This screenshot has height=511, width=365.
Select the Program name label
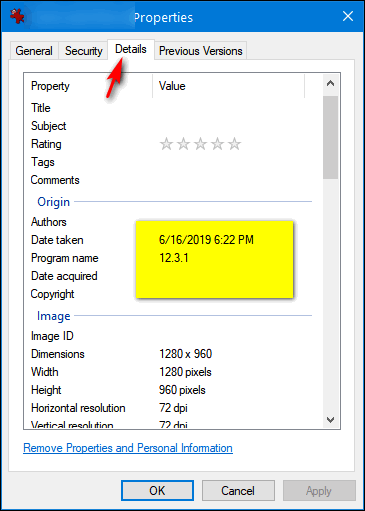(65, 258)
